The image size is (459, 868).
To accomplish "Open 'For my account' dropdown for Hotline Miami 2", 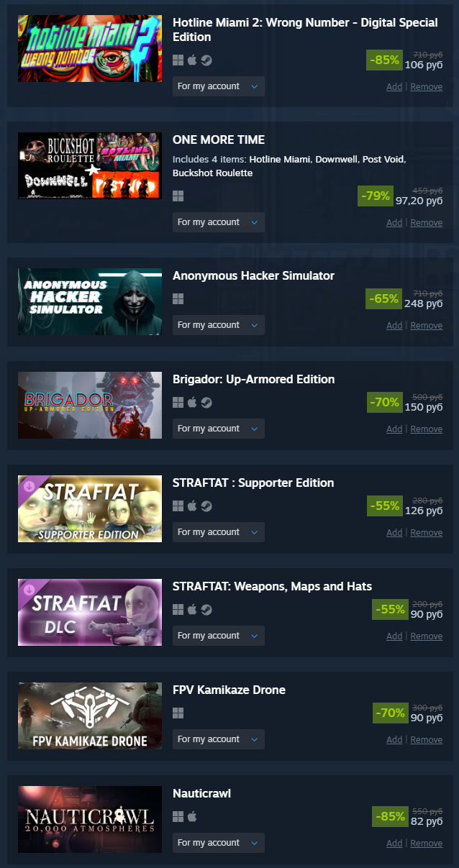I will [x=219, y=86].
